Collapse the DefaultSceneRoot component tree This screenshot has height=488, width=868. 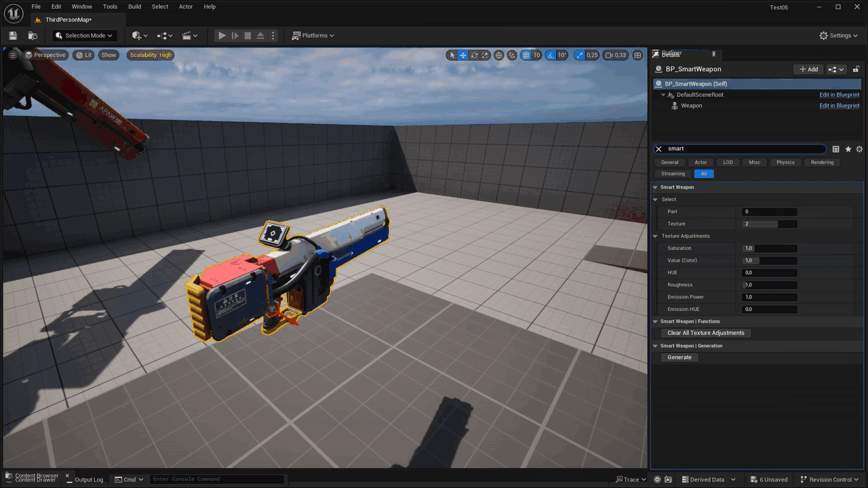(x=663, y=95)
